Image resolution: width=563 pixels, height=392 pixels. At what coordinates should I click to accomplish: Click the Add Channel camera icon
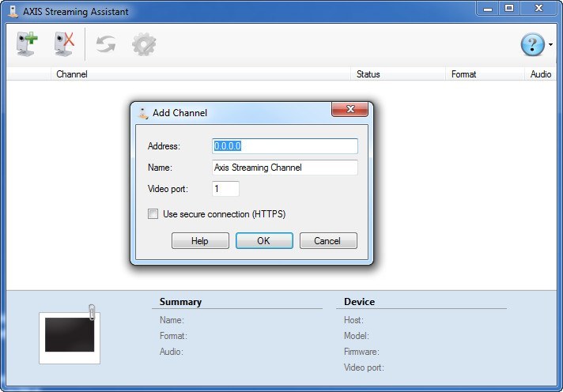[27, 43]
